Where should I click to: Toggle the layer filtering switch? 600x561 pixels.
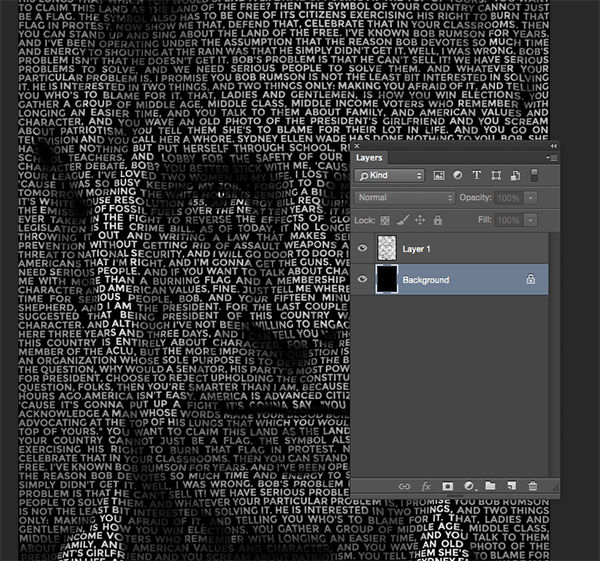[533, 176]
